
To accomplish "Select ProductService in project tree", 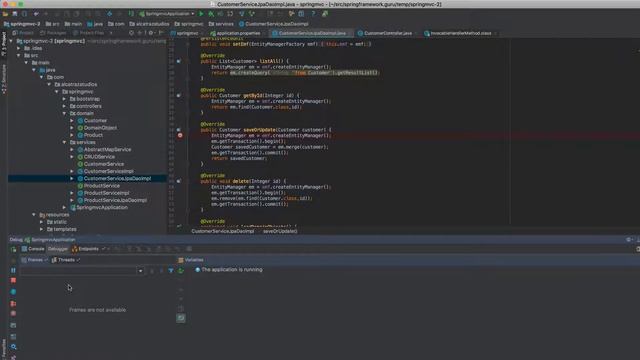I will 102,186.
